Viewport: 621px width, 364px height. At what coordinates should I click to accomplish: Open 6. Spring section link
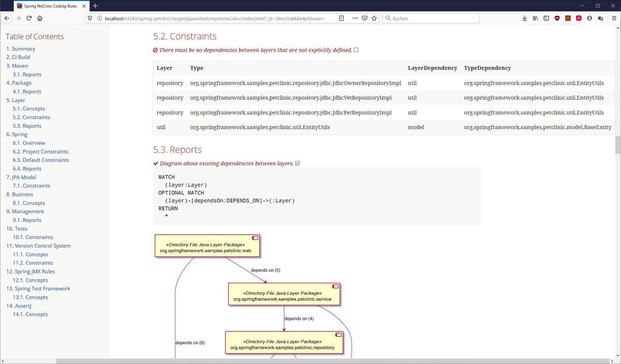pyautogui.click(x=17, y=134)
